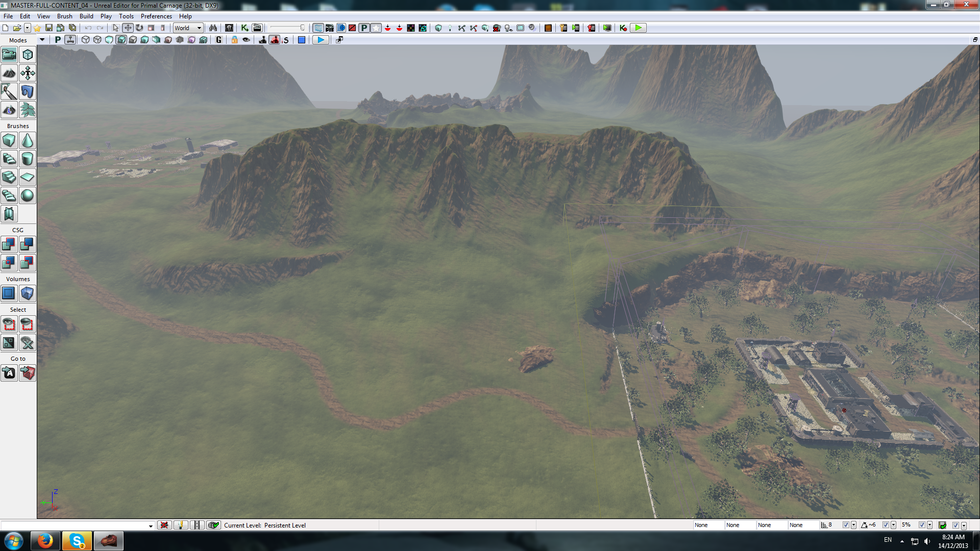Open the World coordinate system dropdown

click(188, 28)
